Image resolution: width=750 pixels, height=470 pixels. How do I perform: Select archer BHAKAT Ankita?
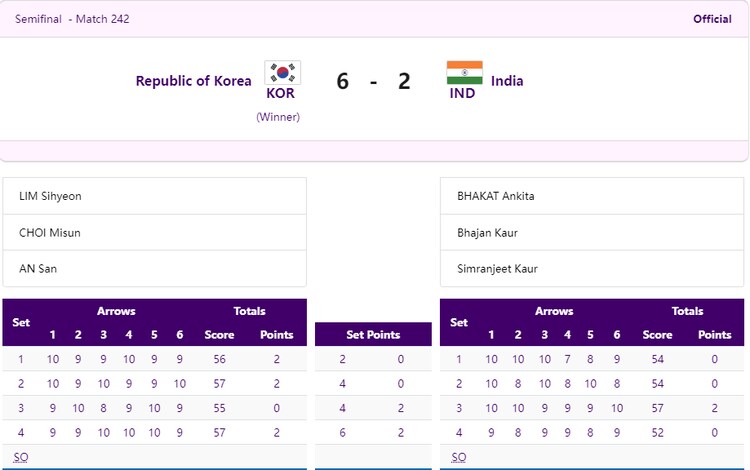tap(496, 196)
